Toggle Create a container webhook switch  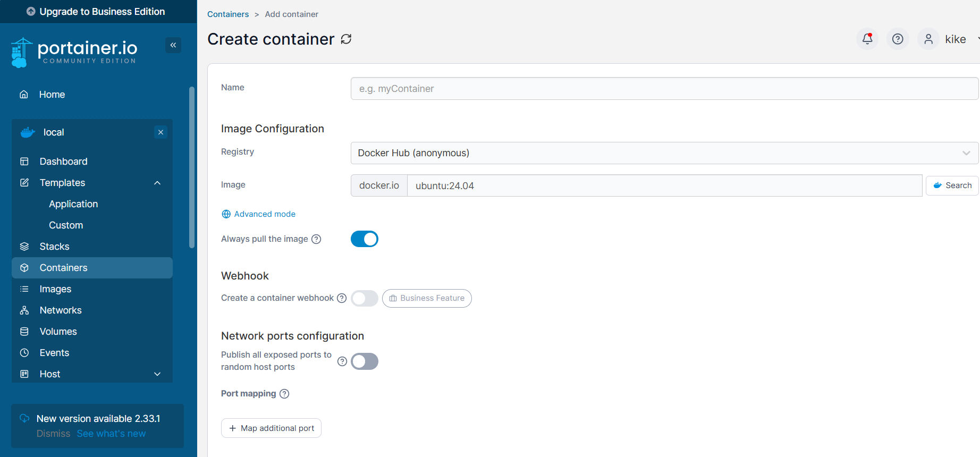365,298
